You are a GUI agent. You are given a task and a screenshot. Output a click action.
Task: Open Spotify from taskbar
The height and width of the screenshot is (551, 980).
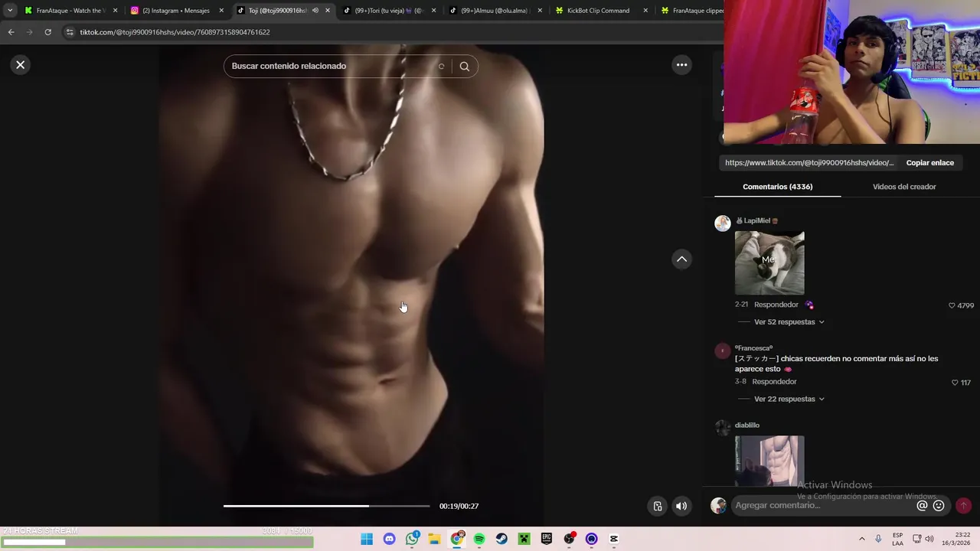[x=479, y=539]
